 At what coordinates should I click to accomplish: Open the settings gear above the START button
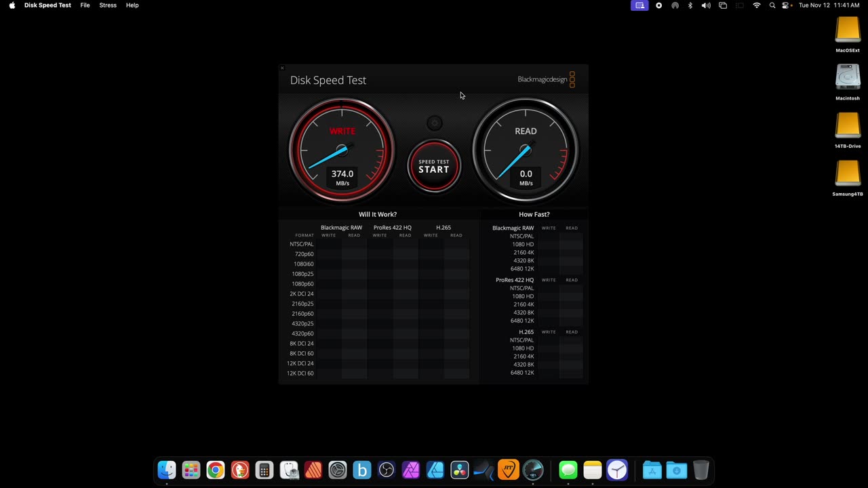coord(434,123)
